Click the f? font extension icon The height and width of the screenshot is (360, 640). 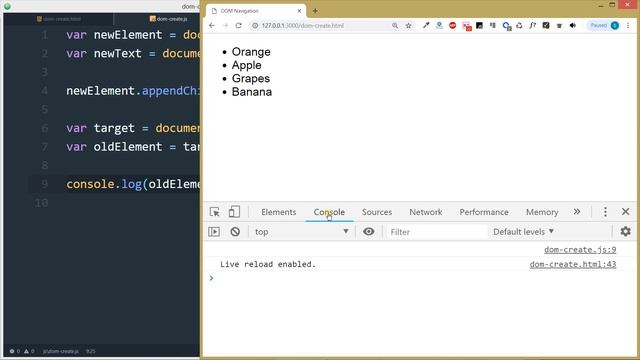tap(533, 25)
